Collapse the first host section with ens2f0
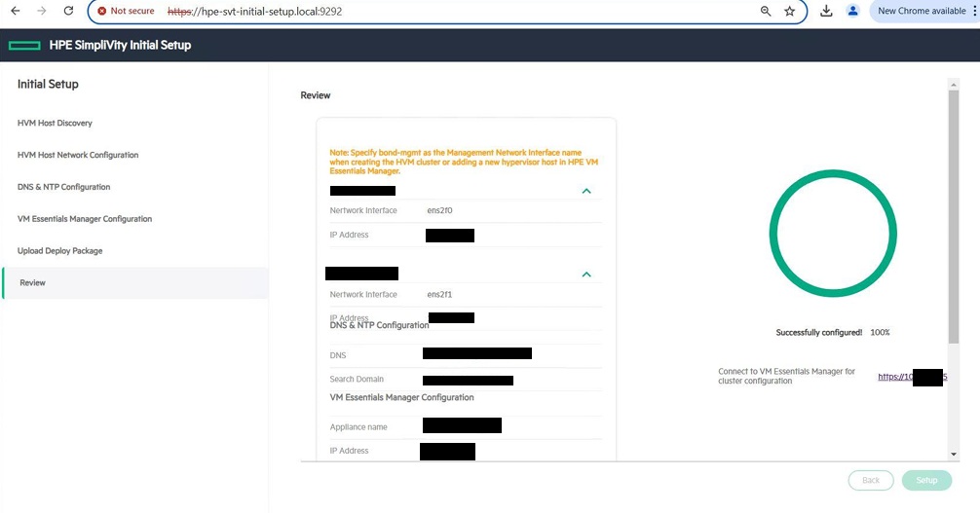 coord(586,191)
